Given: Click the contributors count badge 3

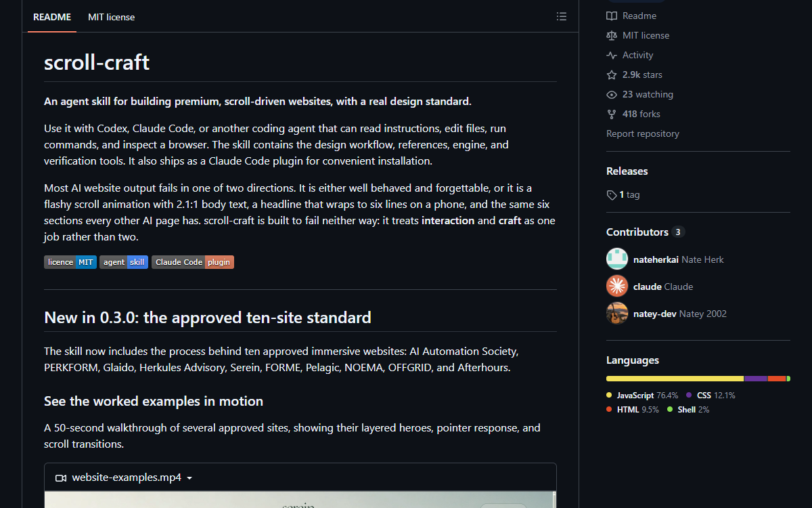Looking at the screenshot, I should click(678, 232).
